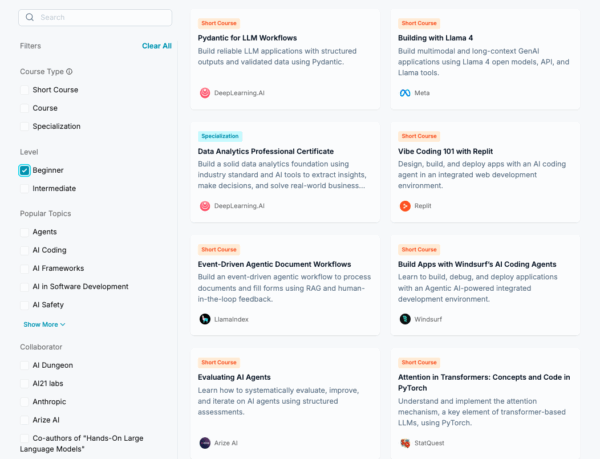
Task: Click Specialization tag on Data Analytics card
Action: (220, 136)
